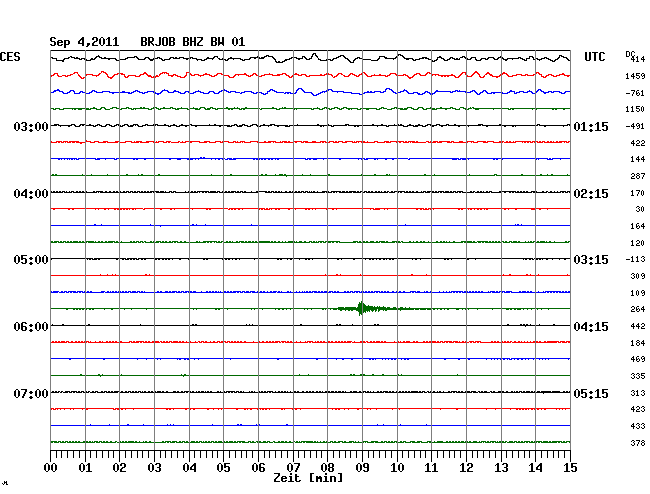The height and width of the screenshot is (494, 650).
Task: Click the "06:00" local time label
Action: click(x=31, y=327)
